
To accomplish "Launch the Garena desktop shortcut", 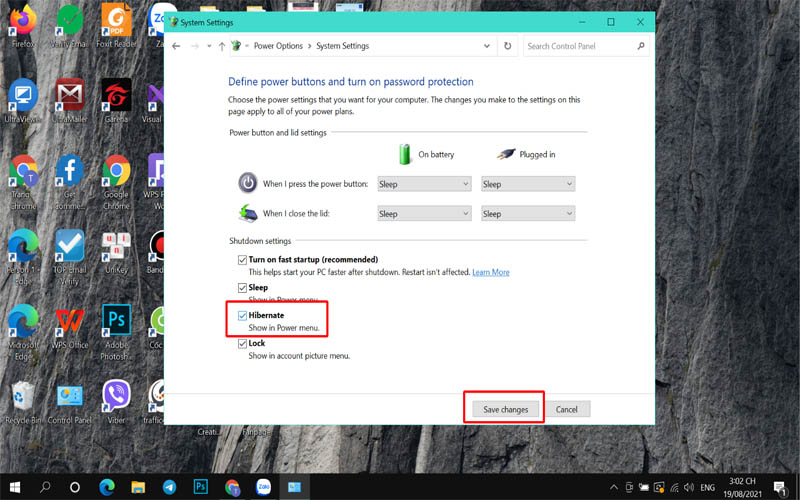I will [116, 101].
